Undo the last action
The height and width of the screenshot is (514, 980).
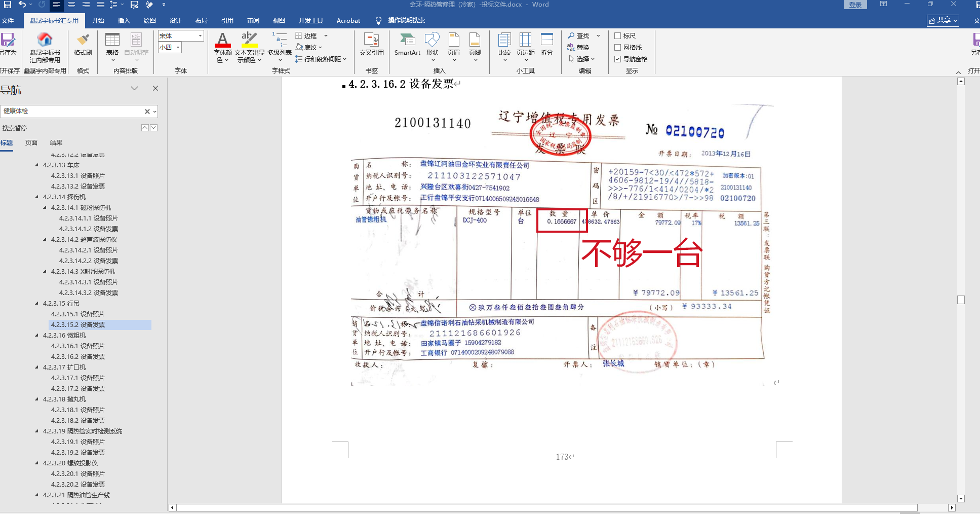22,5
